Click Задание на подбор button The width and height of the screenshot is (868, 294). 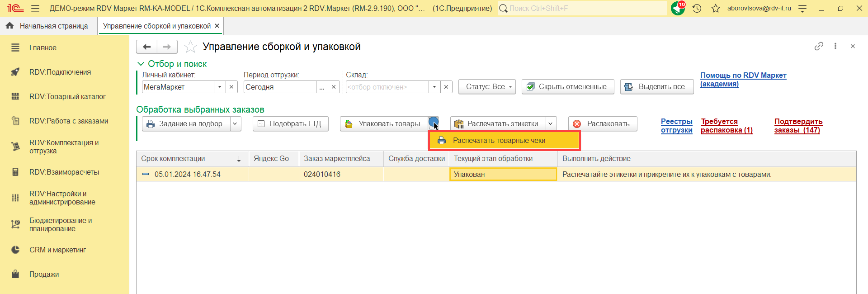click(x=186, y=123)
